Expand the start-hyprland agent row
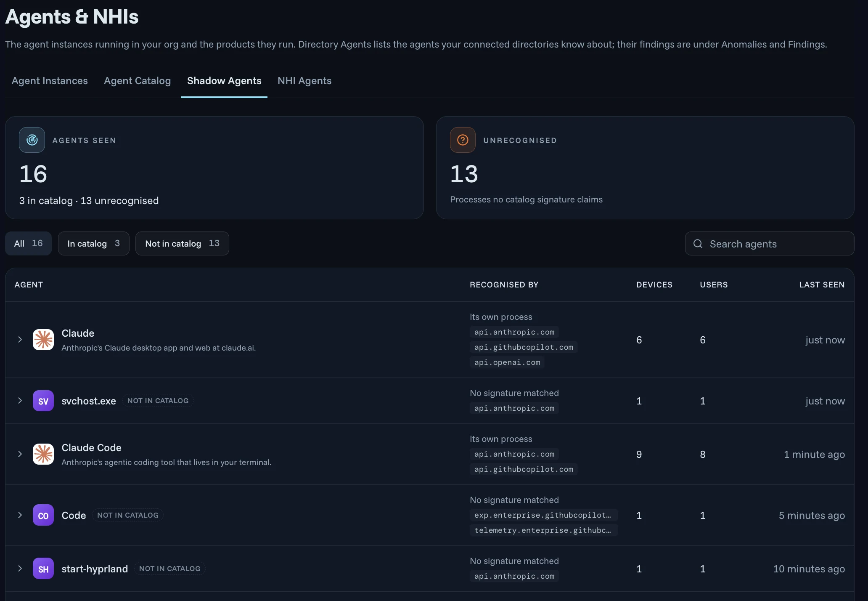The image size is (868, 601). click(x=20, y=569)
